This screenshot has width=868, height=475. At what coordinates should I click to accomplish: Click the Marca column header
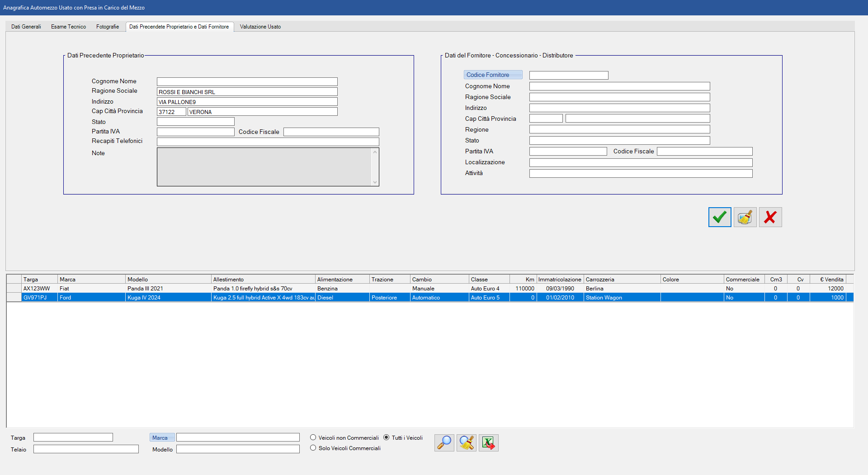click(91, 279)
